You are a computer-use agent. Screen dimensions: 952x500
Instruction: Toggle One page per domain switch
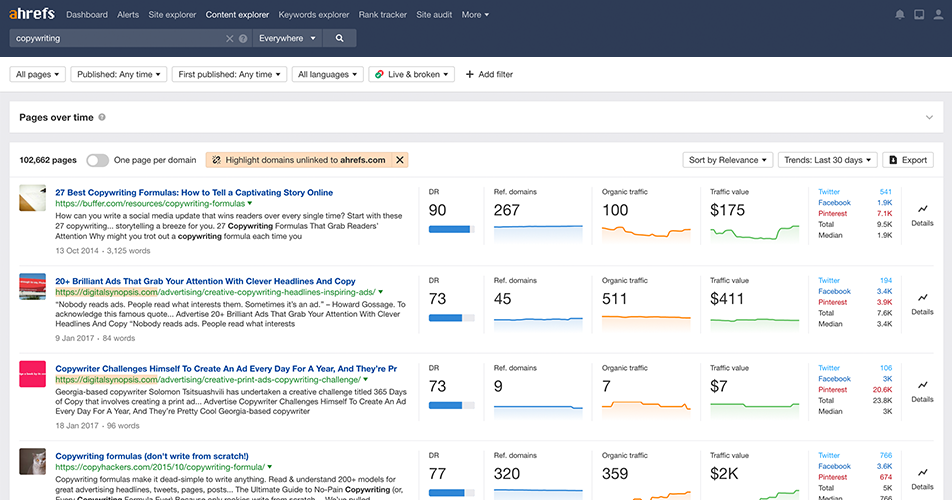tap(97, 160)
